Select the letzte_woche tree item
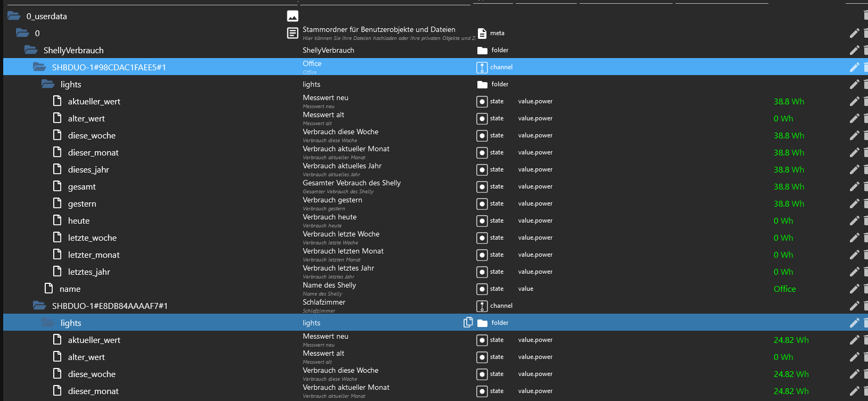The width and height of the screenshot is (868, 401). (x=92, y=238)
